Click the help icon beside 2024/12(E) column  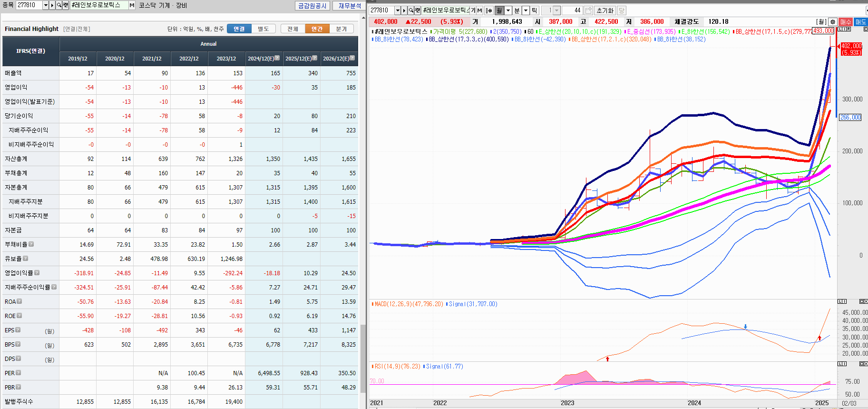pos(277,58)
